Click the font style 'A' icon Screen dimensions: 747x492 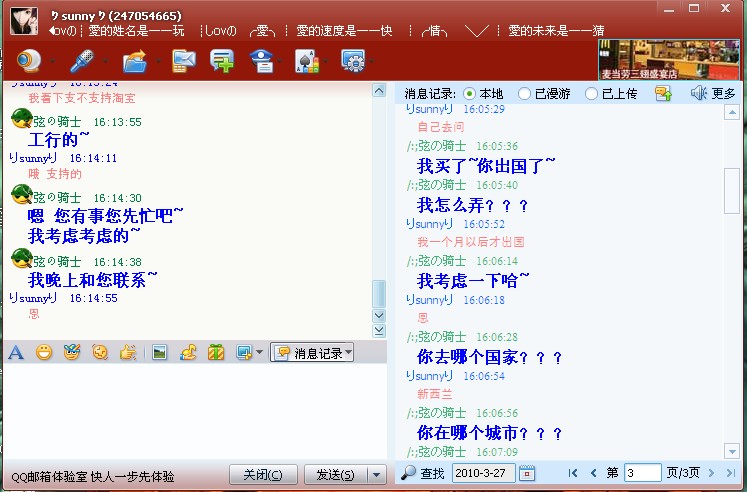[15, 352]
